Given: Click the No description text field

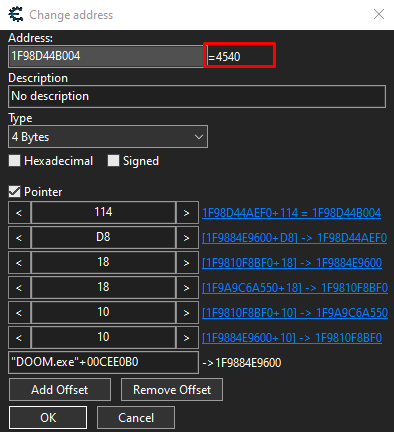Looking at the screenshot, I should tap(197, 96).
